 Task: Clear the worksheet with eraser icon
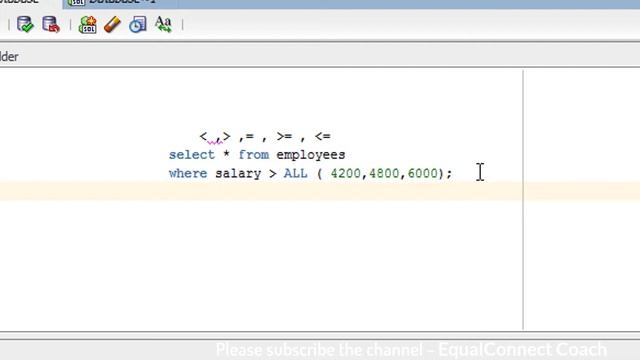tap(112, 24)
